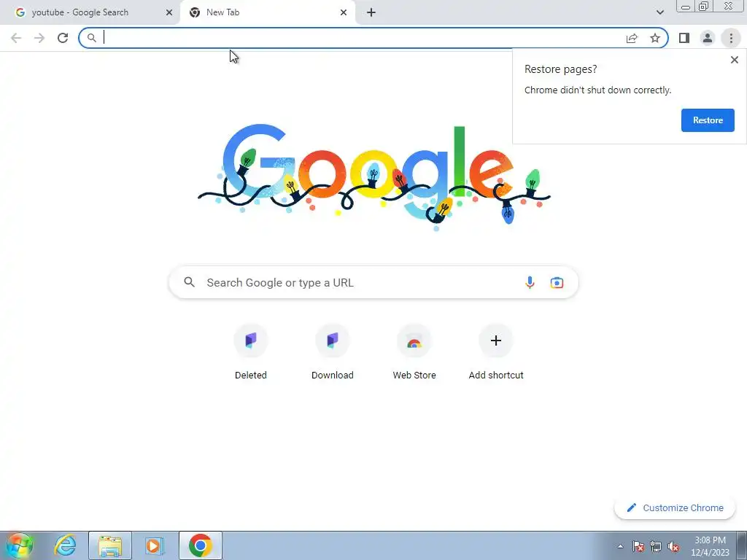Viewport: 747px width, 560px height.
Task: Open the Deleted shortcut
Action: coord(251,352)
